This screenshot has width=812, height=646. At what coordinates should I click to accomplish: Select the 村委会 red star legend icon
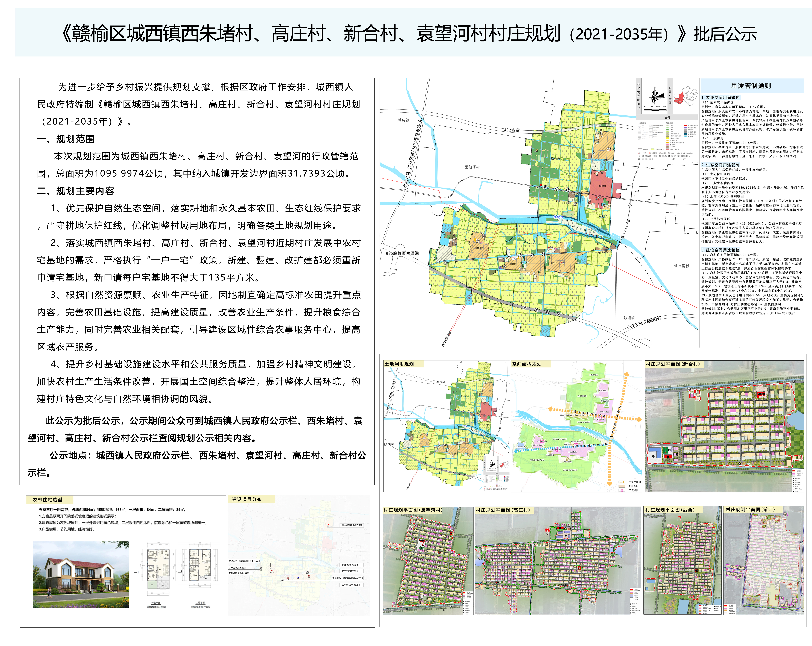coord(639,153)
